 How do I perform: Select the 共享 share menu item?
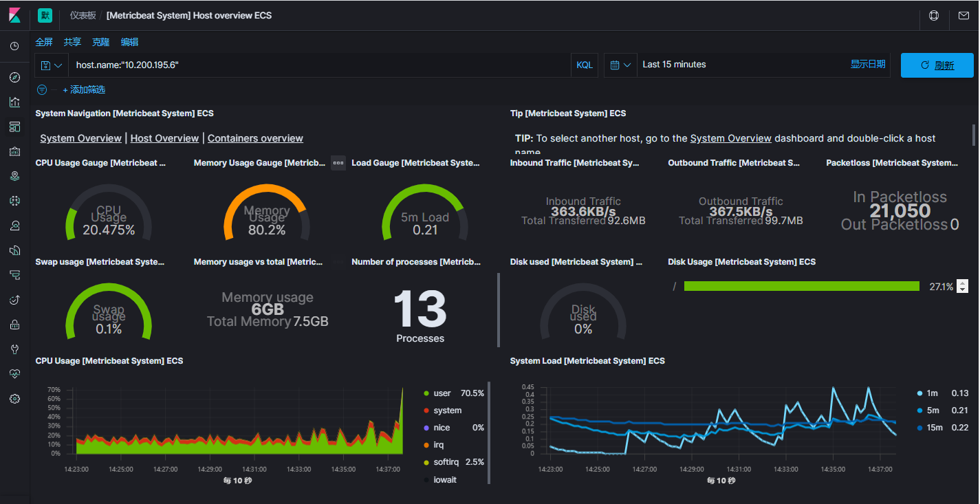pos(72,42)
